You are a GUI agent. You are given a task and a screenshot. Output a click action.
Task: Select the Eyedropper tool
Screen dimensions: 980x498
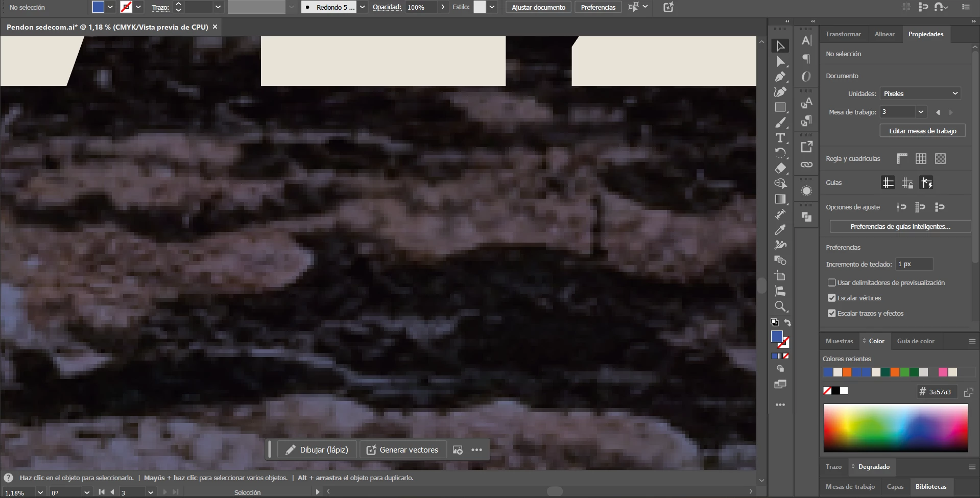point(780,230)
